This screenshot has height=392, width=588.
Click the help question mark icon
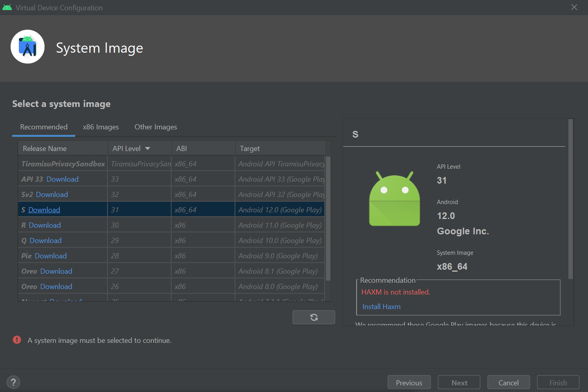click(13, 382)
